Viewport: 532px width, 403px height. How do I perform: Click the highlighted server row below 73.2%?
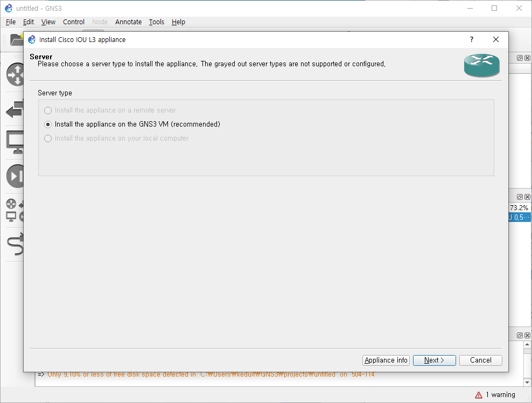[x=519, y=217]
